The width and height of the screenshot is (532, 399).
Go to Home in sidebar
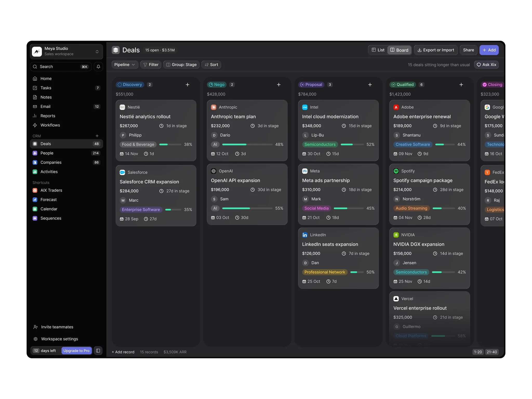(x=66, y=79)
